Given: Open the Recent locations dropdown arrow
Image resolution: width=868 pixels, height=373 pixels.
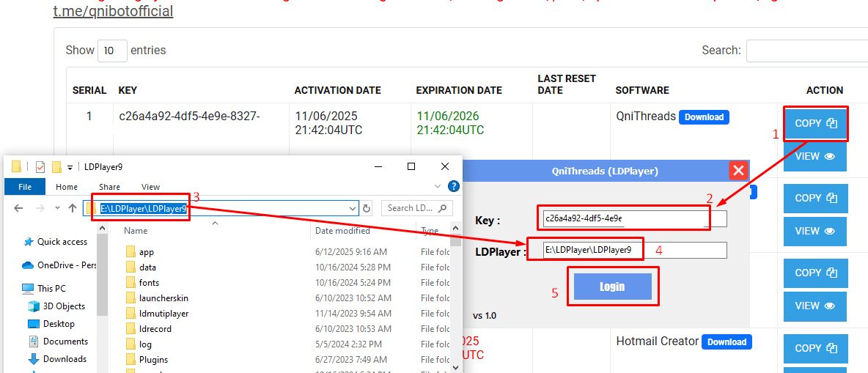Looking at the screenshot, I should [x=58, y=208].
